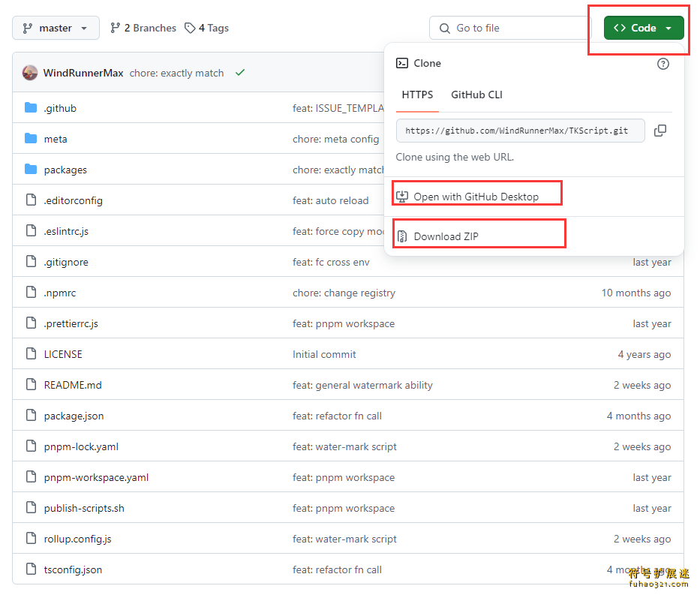Open the clone help question-mark icon
This screenshot has width=700, height=595.
click(x=663, y=64)
